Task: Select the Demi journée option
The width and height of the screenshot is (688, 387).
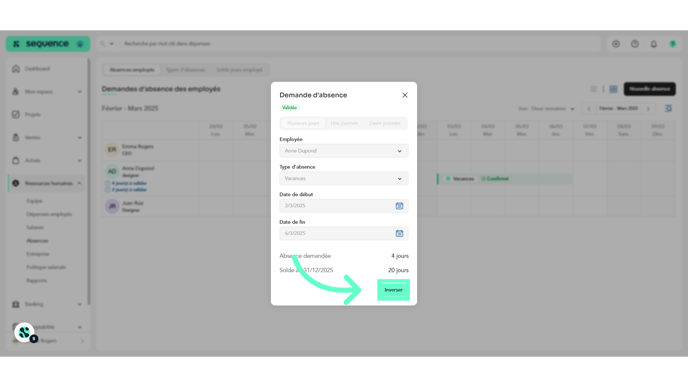Action: click(x=385, y=123)
